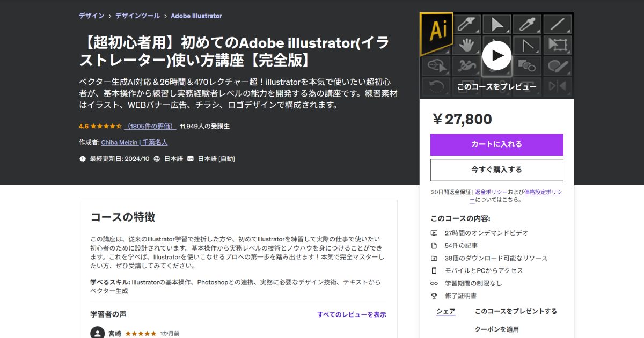Screen dimensions: 644x338
Task: Click the 30日間返金保証 guarantee text
Action: tap(451, 192)
